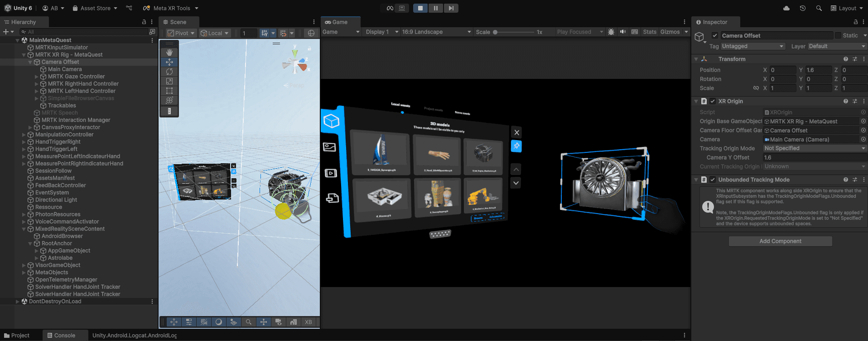Open the sliders overlay settings at Scene bottom
Screen dimensions: 868x341
click(x=189, y=322)
